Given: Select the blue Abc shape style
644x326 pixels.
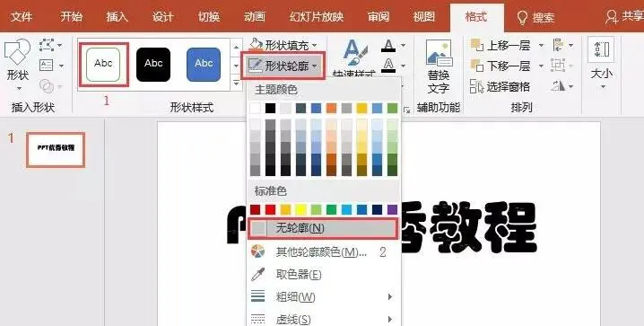Looking at the screenshot, I should [x=204, y=64].
